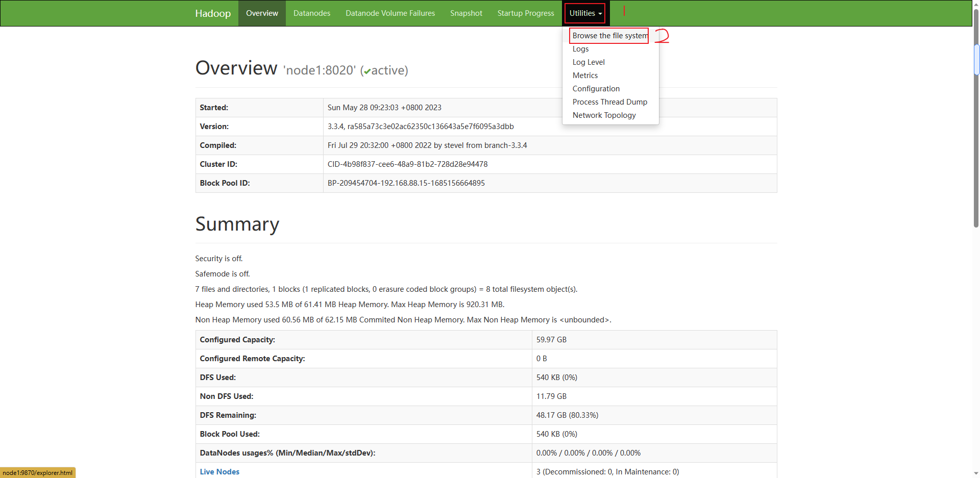980x478 pixels.
Task: Click the status bar URL explorer.html
Action: (38, 473)
